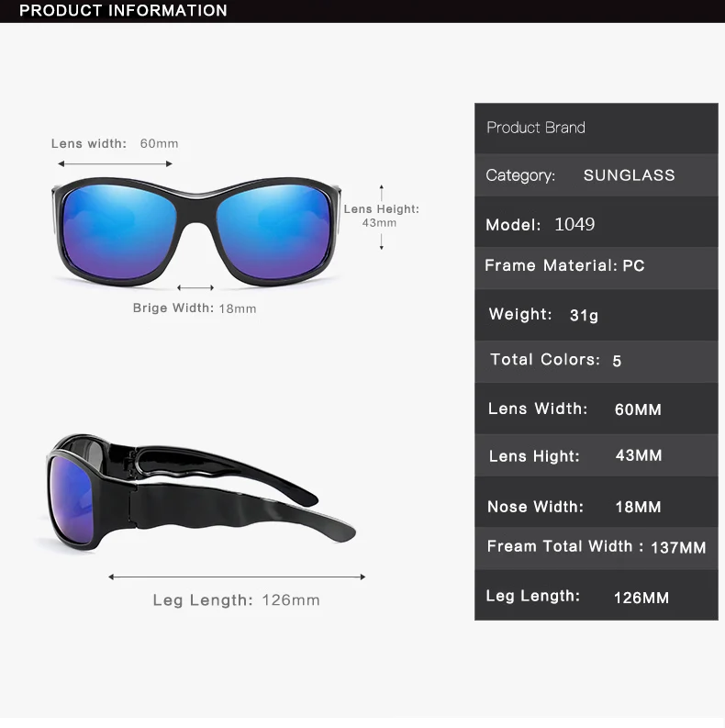
Task: Select the Model 1049 row
Action: click(596, 222)
